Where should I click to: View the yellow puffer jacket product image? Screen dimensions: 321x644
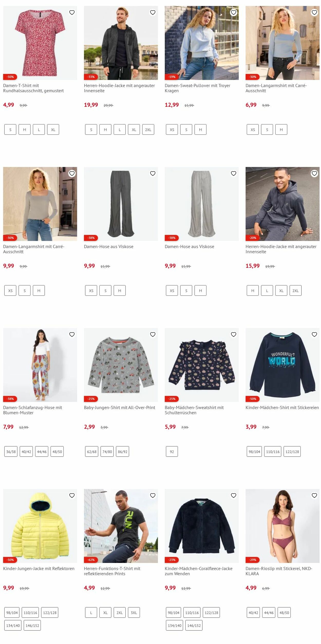[40, 526]
